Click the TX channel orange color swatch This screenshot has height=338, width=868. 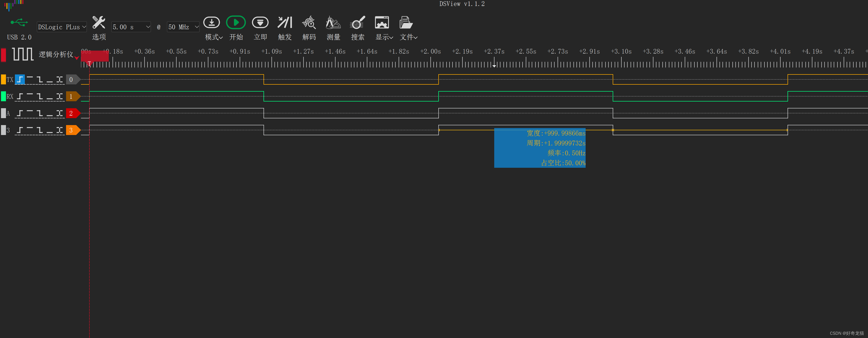pos(3,79)
